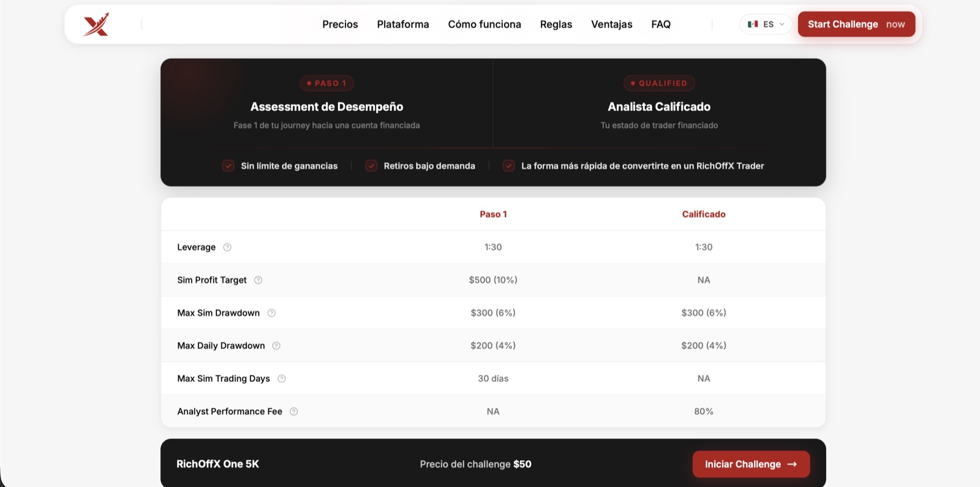This screenshot has height=487, width=980.
Task: Open the Leverage help tooltip icon
Action: click(x=227, y=247)
